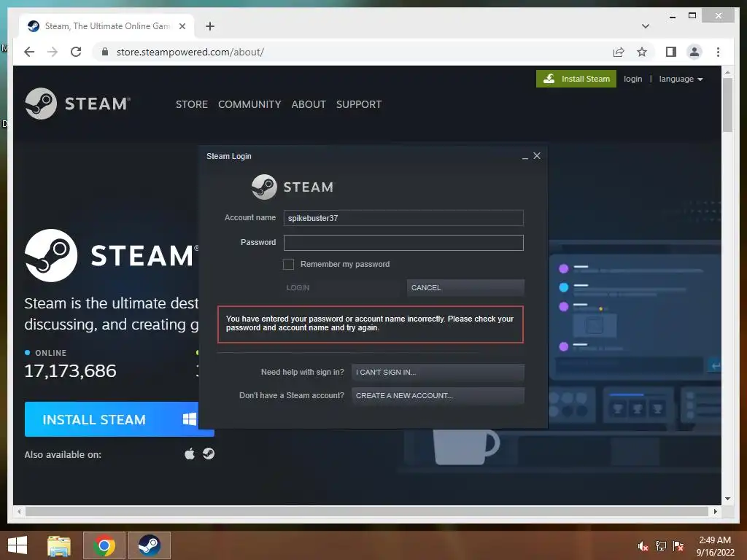Click the green Install Steam button

[x=576, y=79]
